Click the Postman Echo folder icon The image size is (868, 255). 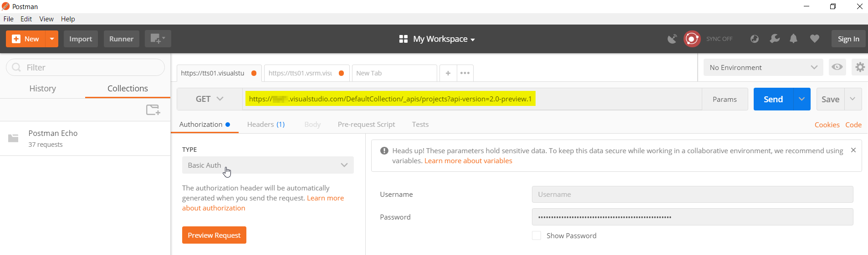[13, 138]
